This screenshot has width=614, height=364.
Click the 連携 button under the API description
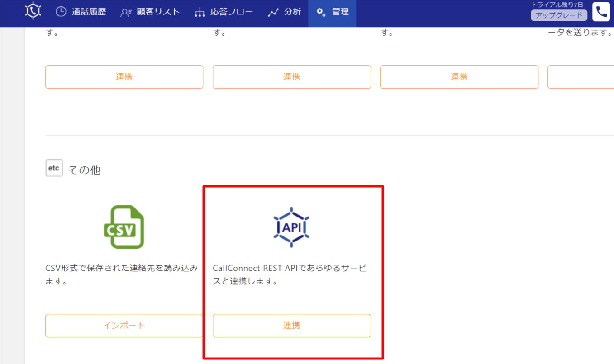(292, 326)
